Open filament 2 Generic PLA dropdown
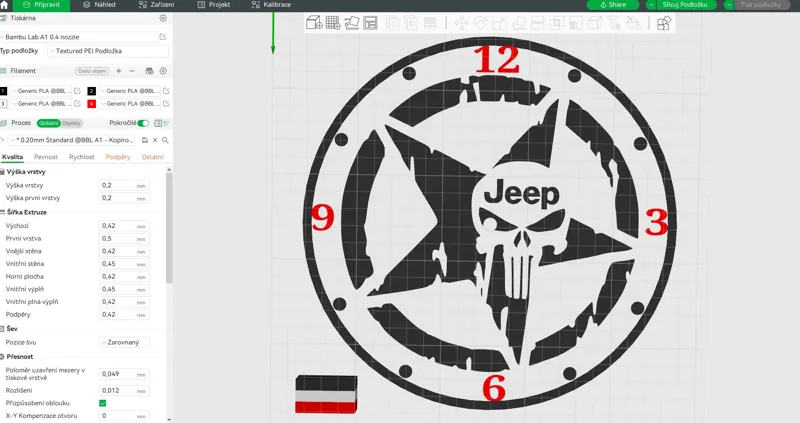This screenshot has height=423, width=800. pyautogui.click(x=130, y=91)
